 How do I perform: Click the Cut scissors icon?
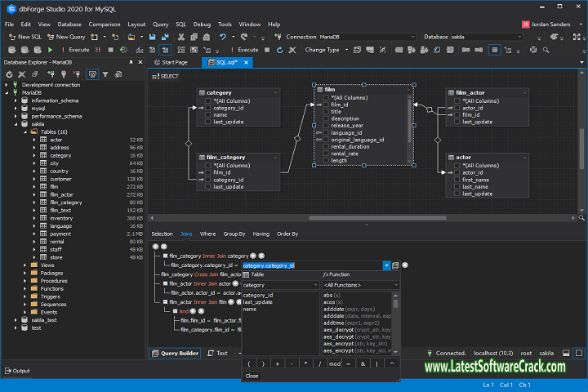click(180, 37)
